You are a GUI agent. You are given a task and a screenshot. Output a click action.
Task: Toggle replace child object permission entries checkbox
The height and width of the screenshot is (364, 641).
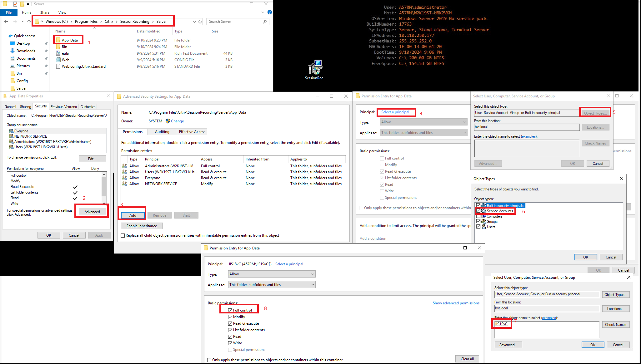pyautogui.click(x=123, y=235)
